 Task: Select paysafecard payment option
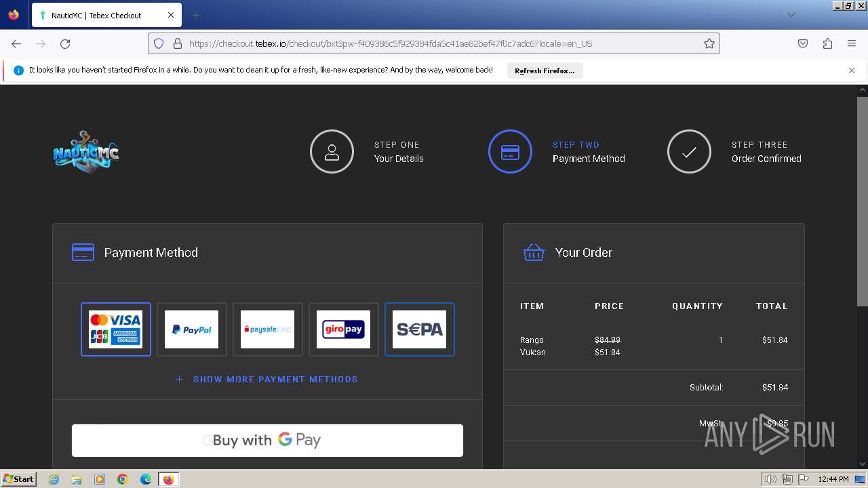(268, 329)
